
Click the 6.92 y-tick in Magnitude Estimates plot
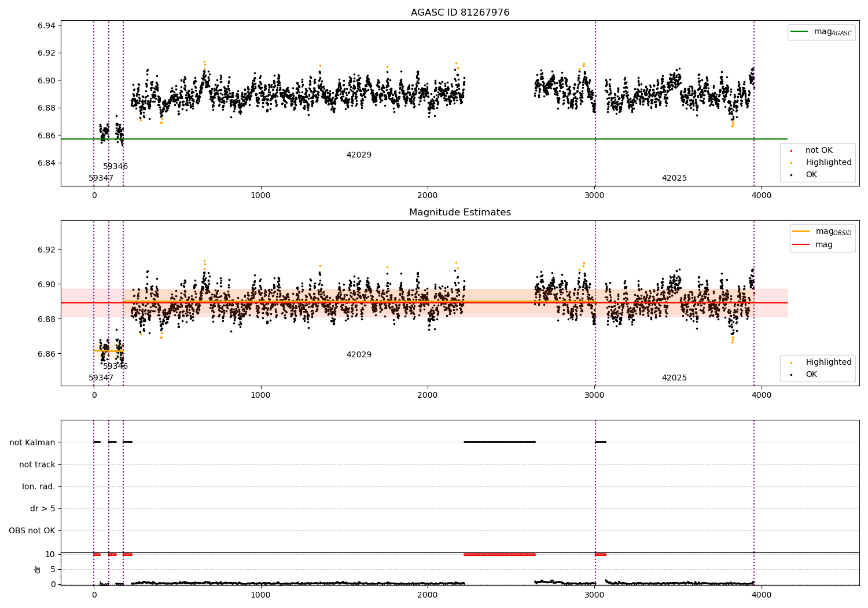(46, 250)
